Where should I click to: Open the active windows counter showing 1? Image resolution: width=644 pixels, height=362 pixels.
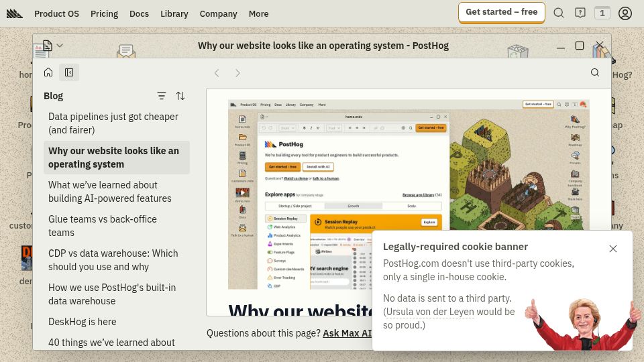tap(602, 13)
